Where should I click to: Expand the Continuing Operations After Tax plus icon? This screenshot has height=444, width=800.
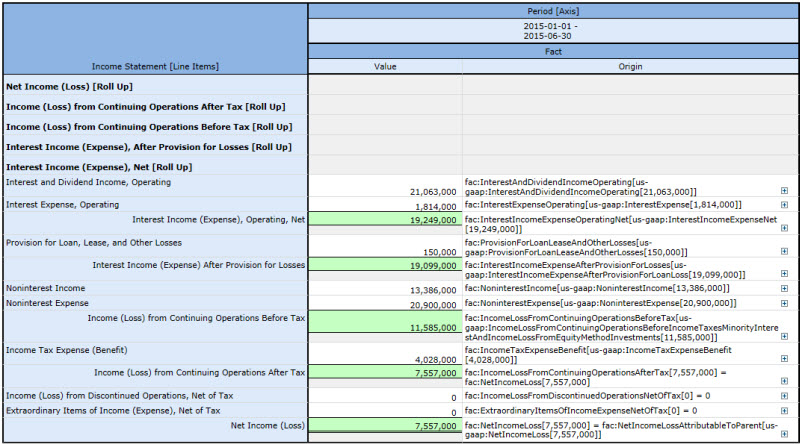tap(784, 381)
